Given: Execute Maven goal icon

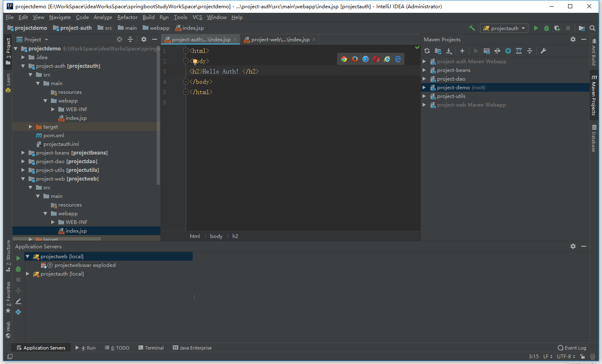Looking at the screenshot, I should pyautogui.click(x=487, y=51).
